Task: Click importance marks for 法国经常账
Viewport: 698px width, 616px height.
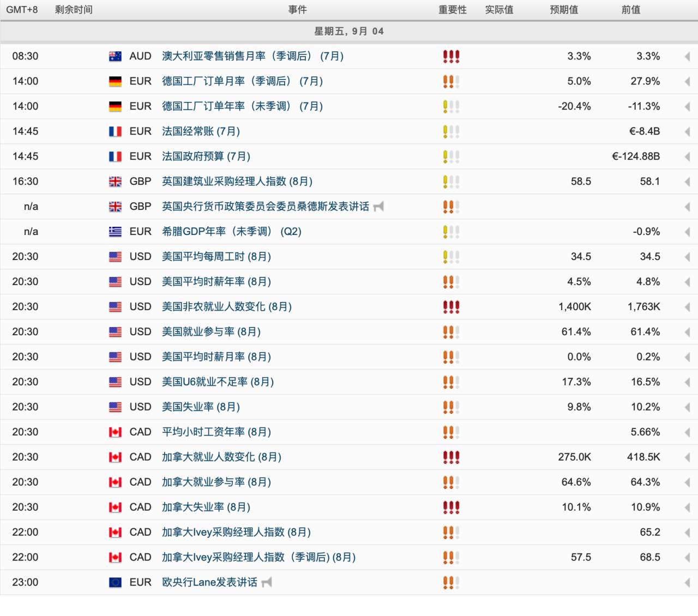Action: 451,131
